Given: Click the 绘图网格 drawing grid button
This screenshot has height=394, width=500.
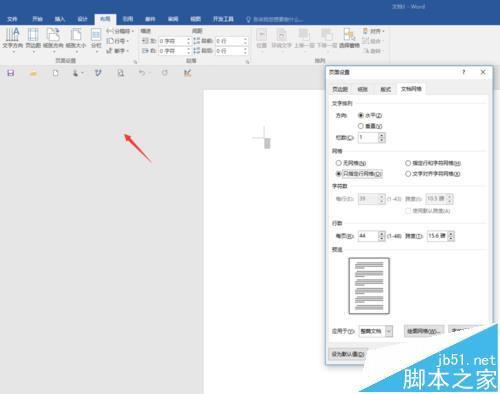Looking at the screenshot, I should point(424,331).
